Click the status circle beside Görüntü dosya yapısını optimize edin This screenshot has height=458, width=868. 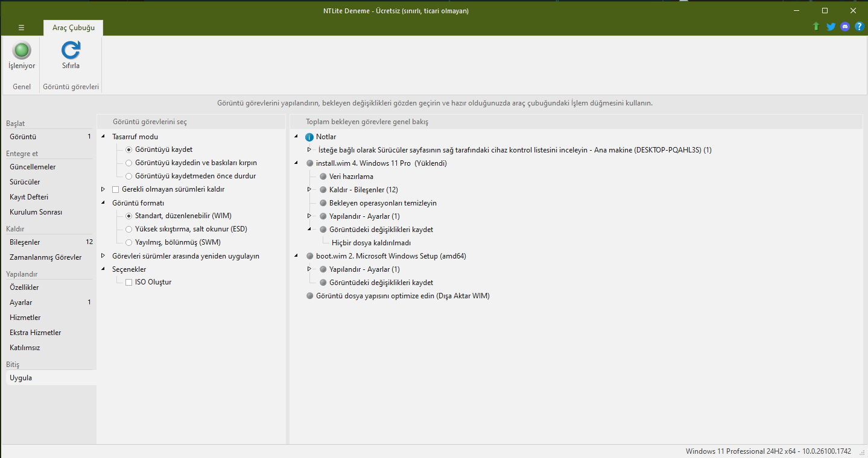[x=310, y=296]
